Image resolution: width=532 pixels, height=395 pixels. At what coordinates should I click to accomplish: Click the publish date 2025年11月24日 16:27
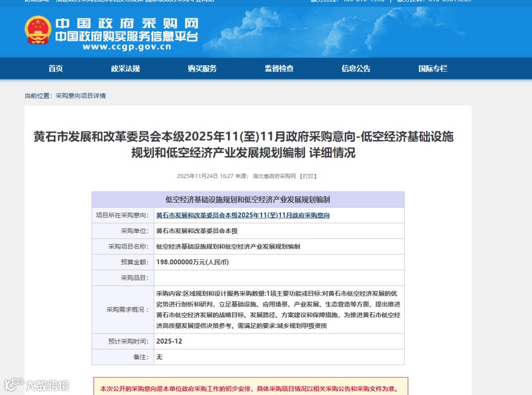point(205,176)
